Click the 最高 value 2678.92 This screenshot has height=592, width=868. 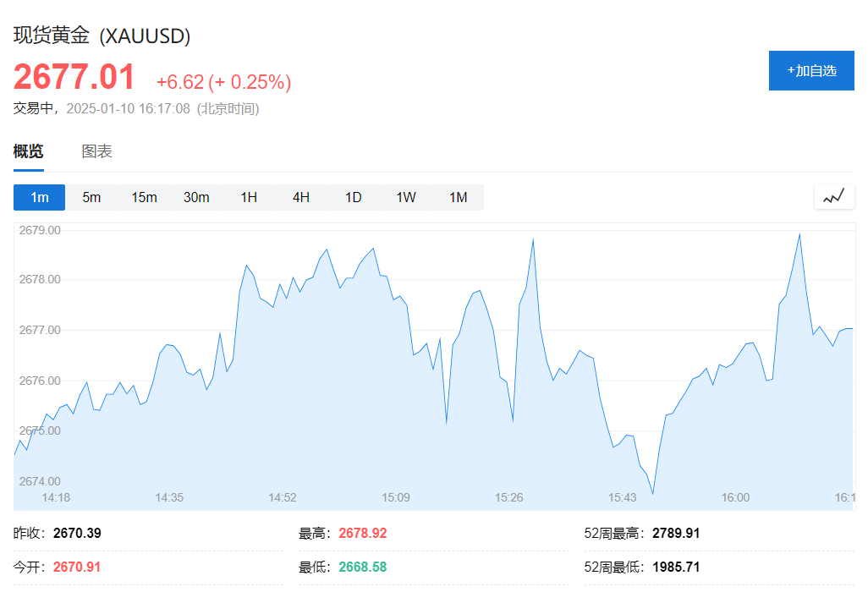pyautogui.click(x=362, y=534)
